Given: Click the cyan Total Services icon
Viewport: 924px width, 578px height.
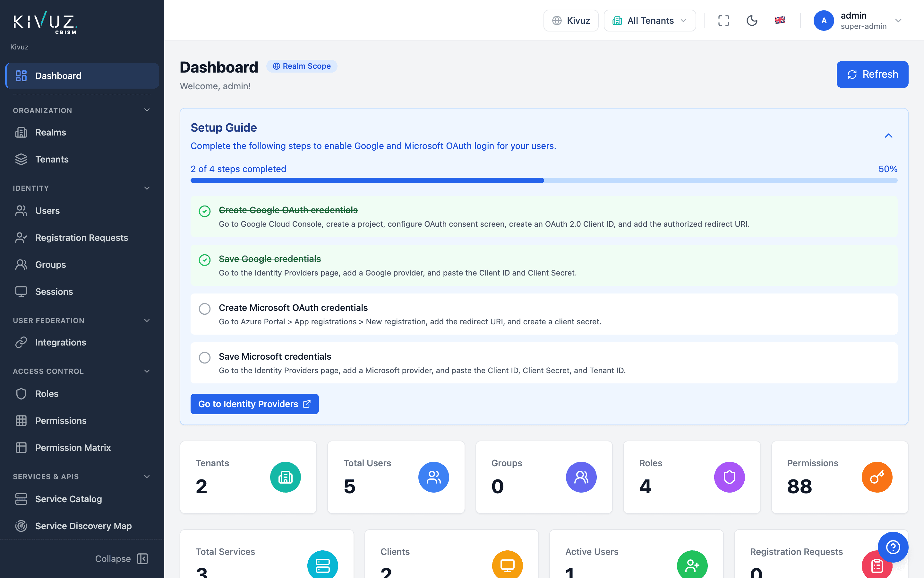Looking at the screenshot, I should (323, 565).
